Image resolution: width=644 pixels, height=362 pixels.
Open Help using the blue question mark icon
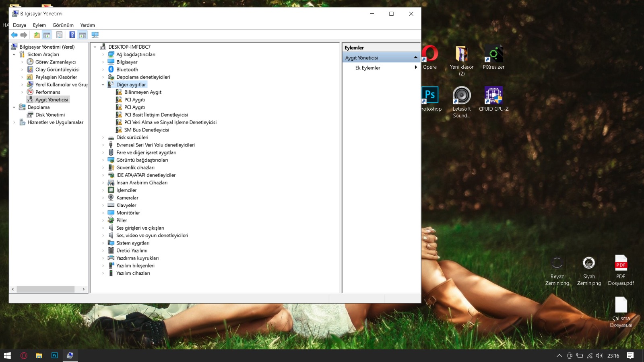pos(72,35)
